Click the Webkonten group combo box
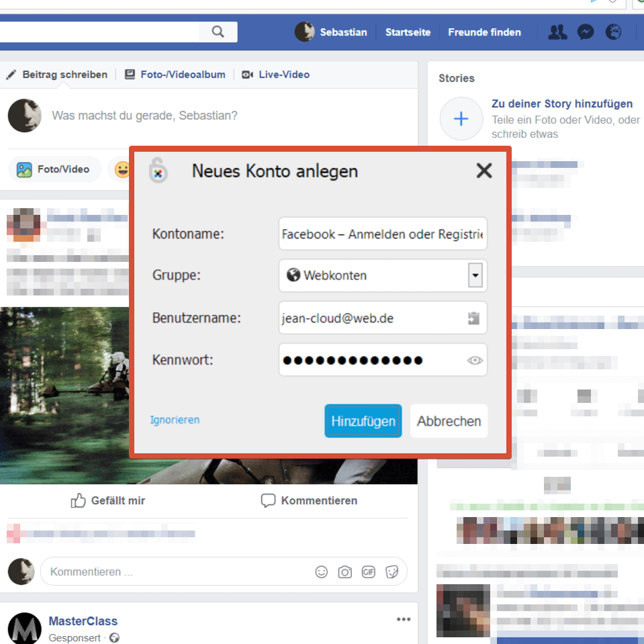Screen dimensions: 644x644 click(383, 275)
